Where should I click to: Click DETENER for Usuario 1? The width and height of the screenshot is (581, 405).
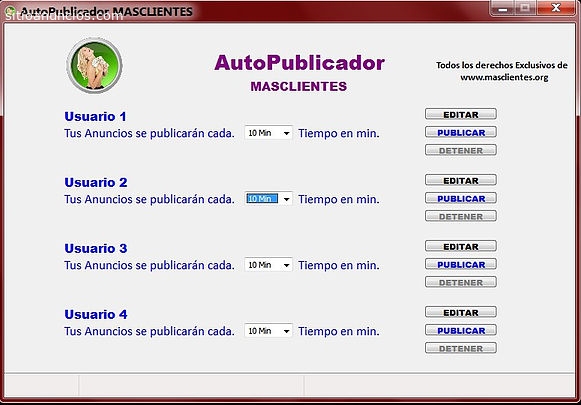pyautogui.click(x=461, y=150)
